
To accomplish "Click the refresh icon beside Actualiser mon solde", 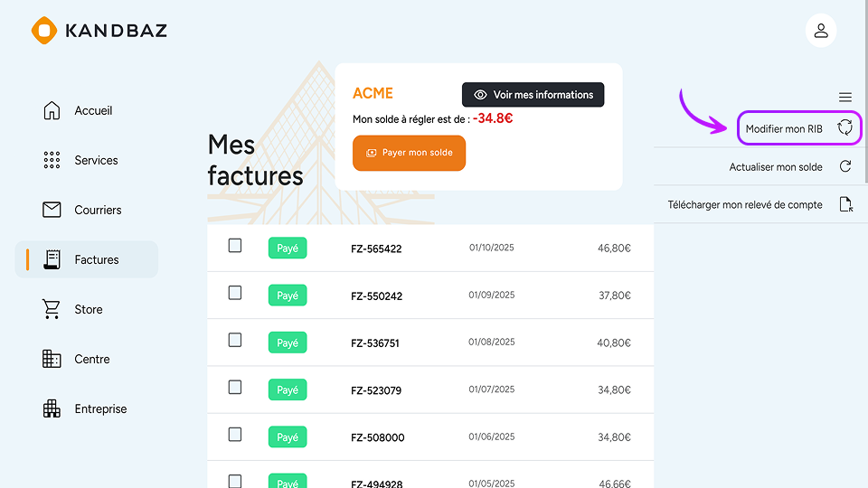I will (845, 167).
